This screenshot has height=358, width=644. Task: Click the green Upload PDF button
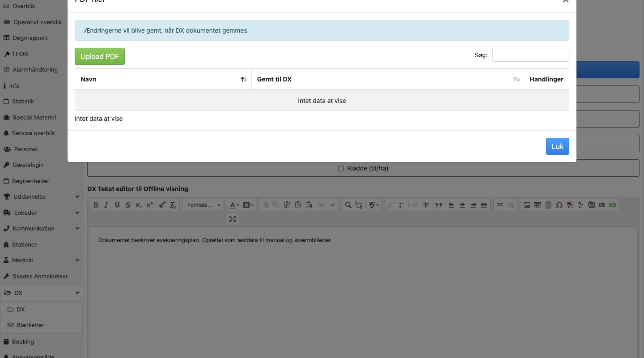(x=100, y=56)
